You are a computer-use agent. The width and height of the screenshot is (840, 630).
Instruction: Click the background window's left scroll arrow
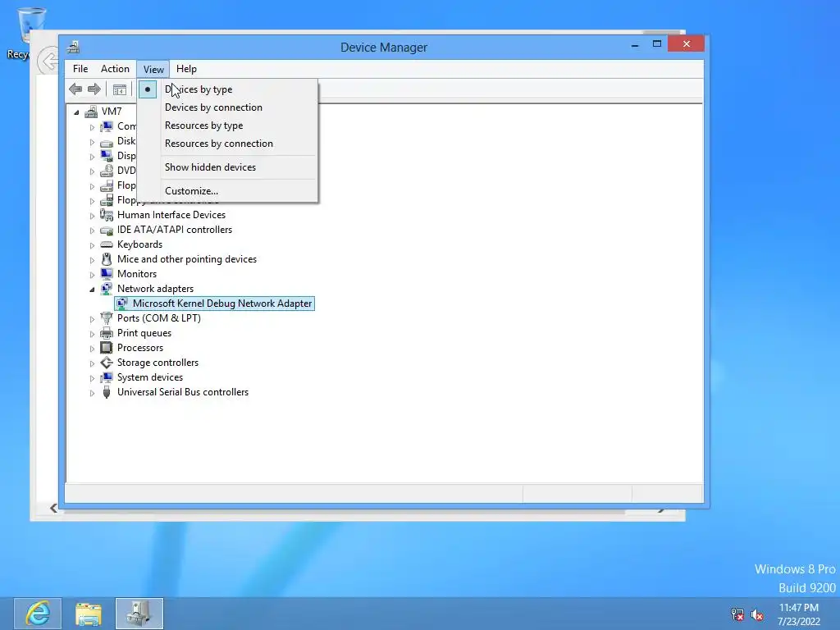pyautogui.click(x=53, y=508)
